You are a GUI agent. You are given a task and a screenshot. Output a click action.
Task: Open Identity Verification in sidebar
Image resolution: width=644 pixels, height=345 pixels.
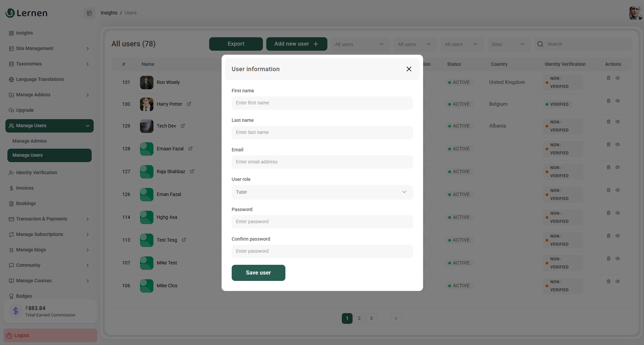(x=36, y=173)
